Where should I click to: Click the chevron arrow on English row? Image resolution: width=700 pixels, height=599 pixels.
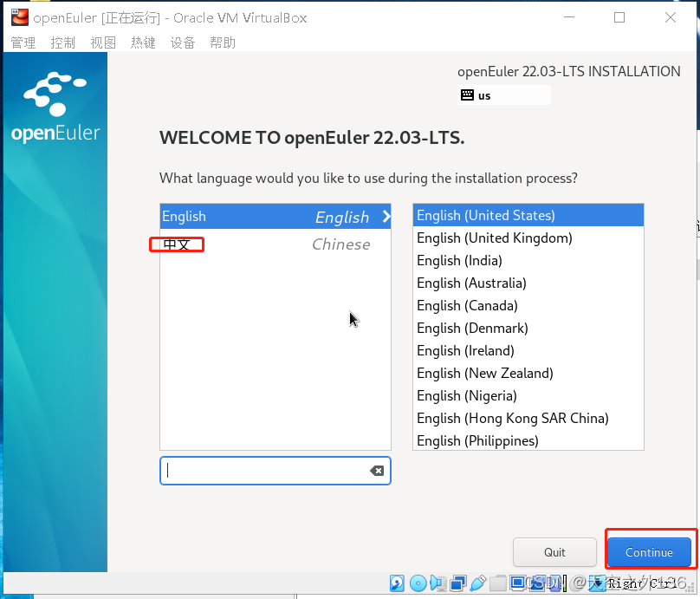pyautogui.click(x=386, y=217)
